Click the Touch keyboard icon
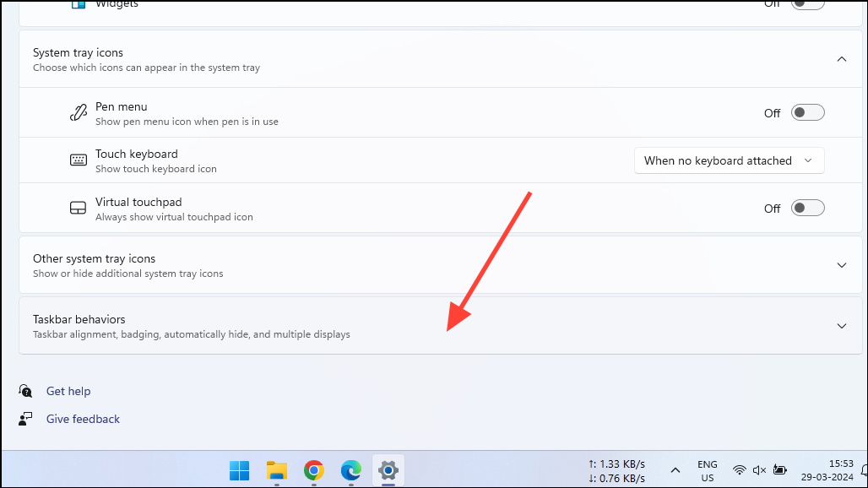This screenshot has width=868, height=488. click(x=79, y=160)
